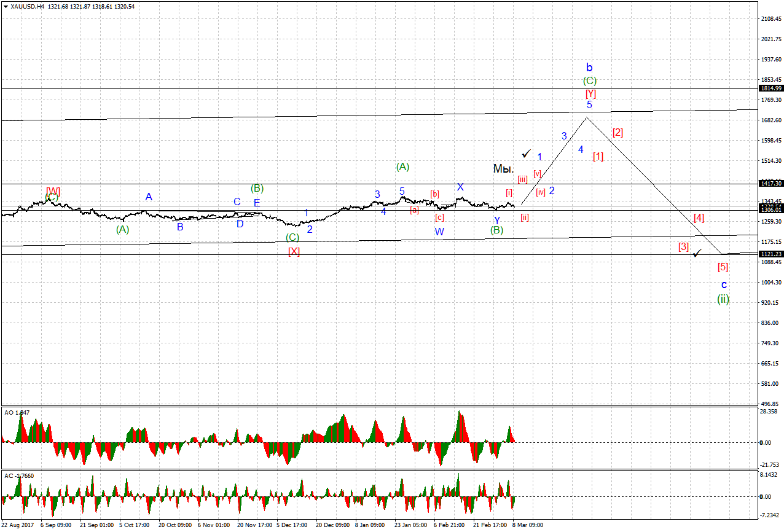Select the black Мы. text label
The image size is (784, 532).
pyautogui.click(x=503, y=168)
